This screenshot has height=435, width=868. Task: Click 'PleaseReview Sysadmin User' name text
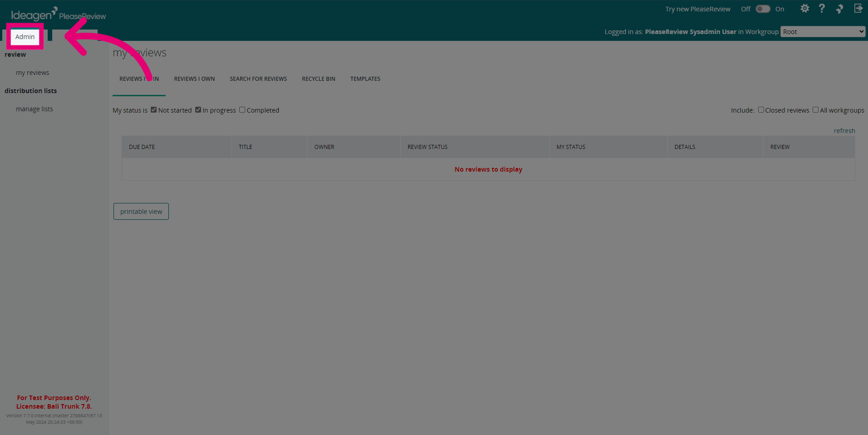coord(690,32)
